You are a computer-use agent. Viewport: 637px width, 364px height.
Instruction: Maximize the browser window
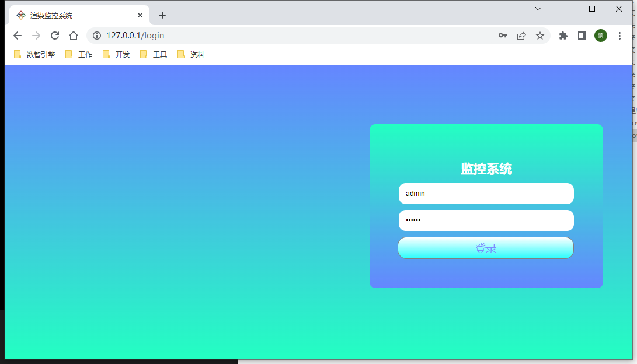592,9
